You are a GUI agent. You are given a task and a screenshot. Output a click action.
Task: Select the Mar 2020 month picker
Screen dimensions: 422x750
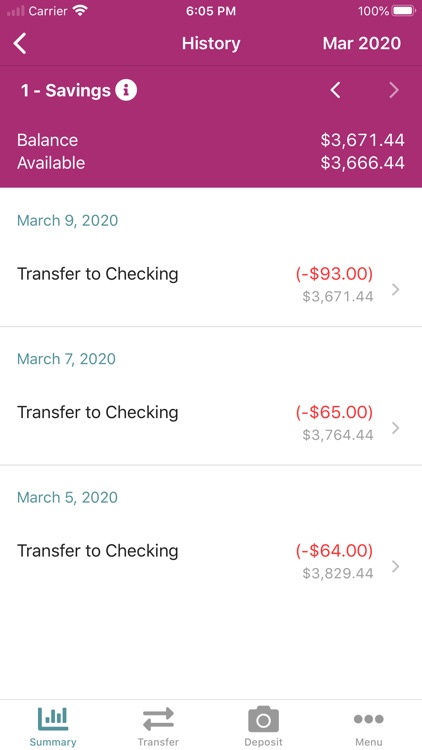coord(362,44)
